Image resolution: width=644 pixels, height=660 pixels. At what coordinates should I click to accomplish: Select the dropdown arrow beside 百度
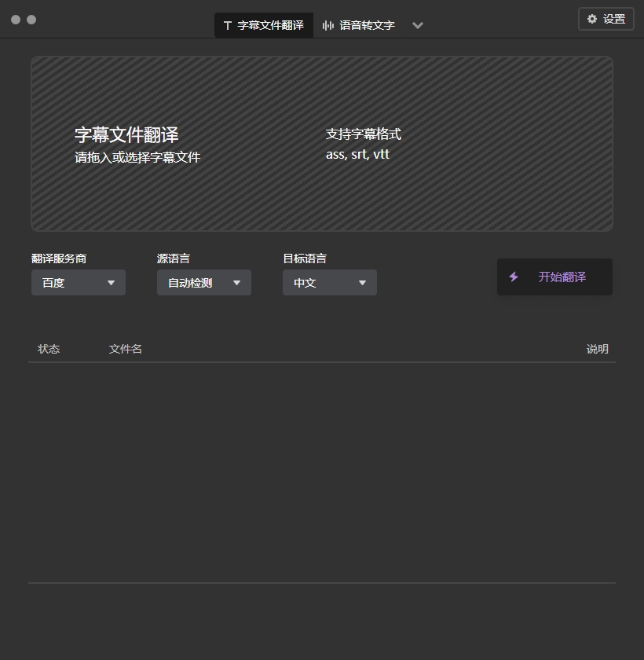pos(111,282)
